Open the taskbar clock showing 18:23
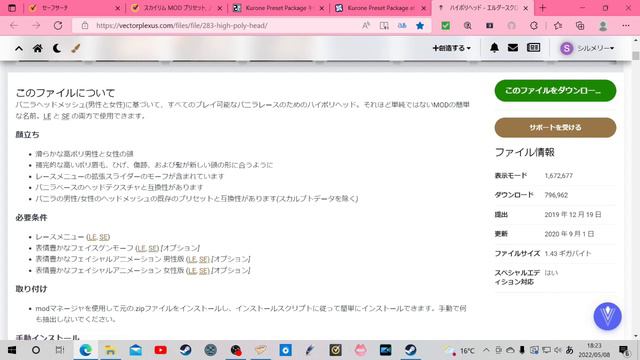 [x=594, y=350]
